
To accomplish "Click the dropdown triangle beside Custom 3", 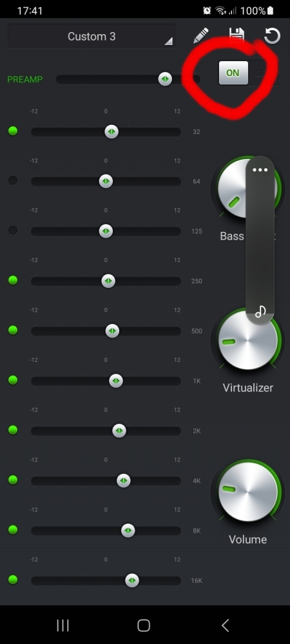I will tap(168, 41).
